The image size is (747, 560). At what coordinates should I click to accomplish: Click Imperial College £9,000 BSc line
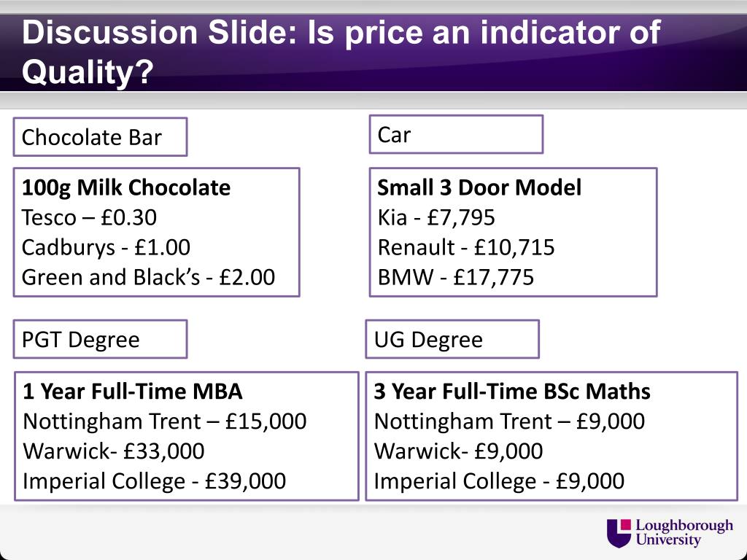(499, 481)
